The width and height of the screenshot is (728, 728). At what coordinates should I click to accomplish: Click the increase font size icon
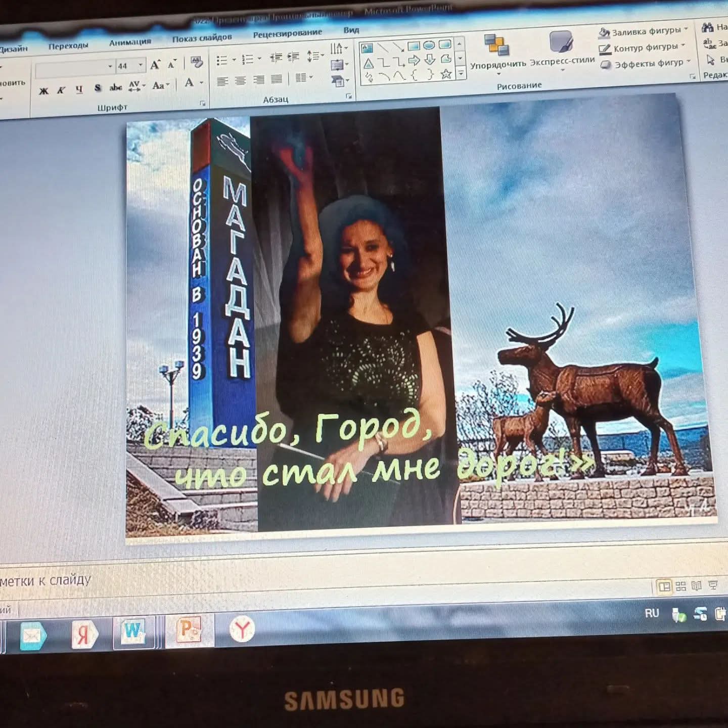click(155, 64)
